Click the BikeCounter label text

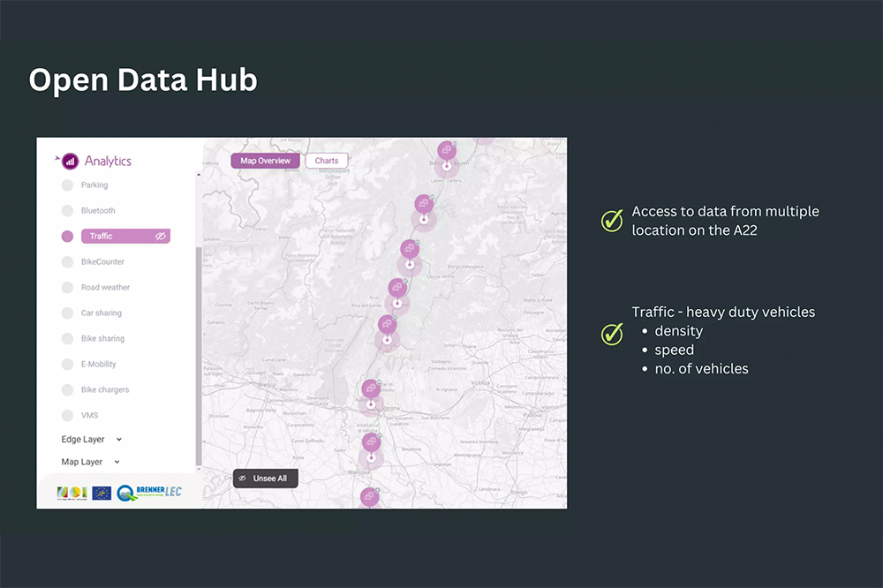pyautogui.click(x=102, y=262)
